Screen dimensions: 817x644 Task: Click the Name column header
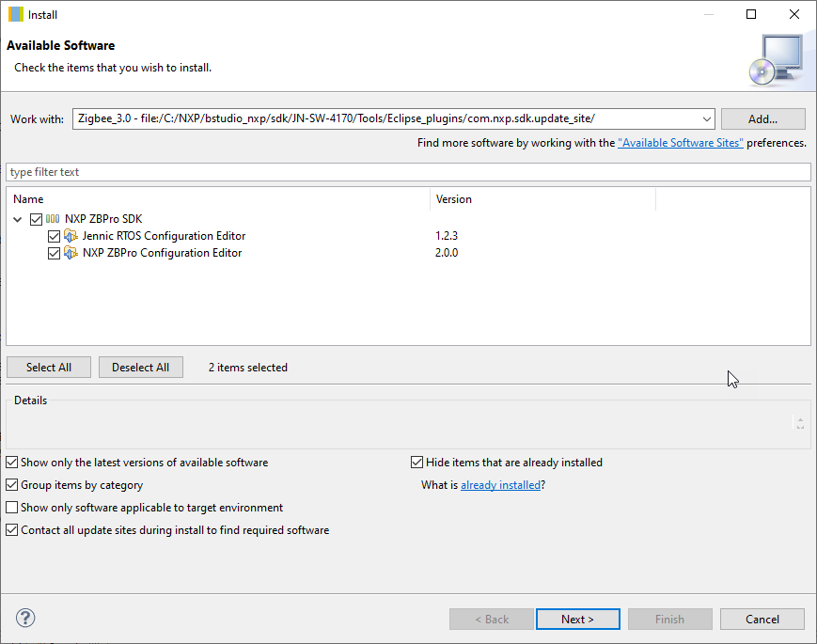point(218,199)
